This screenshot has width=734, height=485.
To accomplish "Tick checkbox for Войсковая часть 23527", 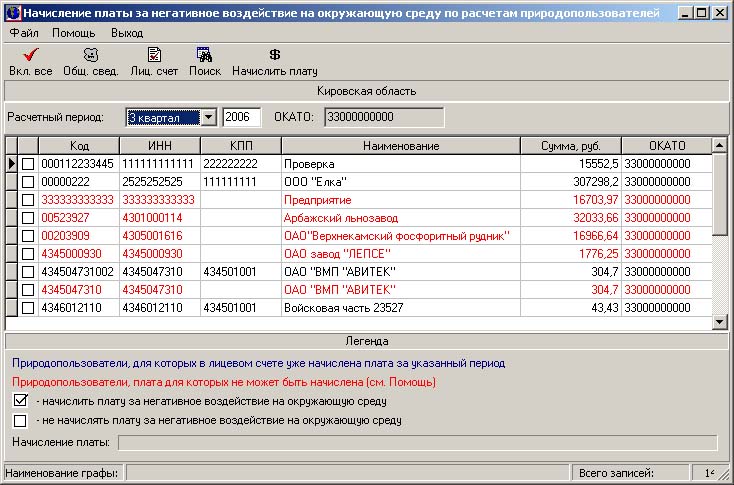I will point(28,307).
